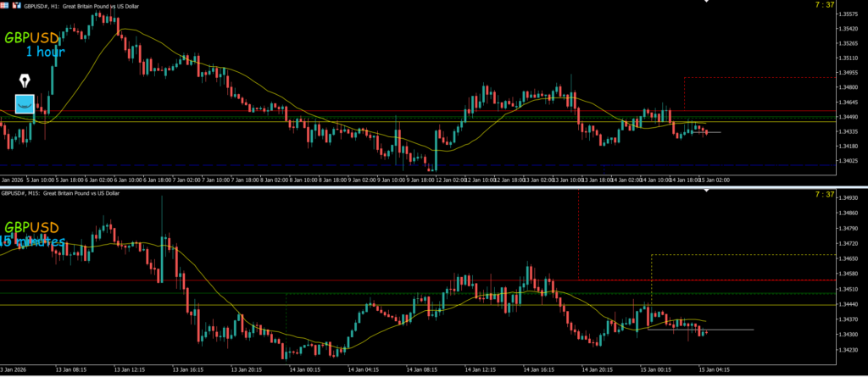Click the 1.34800 price on the H1 scale

coord(849,87)
